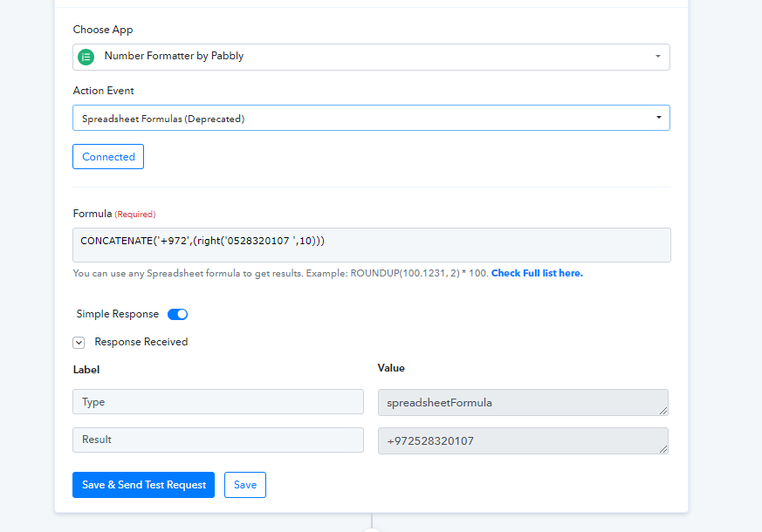Click the formula helper text starting 'You can use'
Viewport: 762px width, 532px height.
pyautogui.click(x=281, y=273)
